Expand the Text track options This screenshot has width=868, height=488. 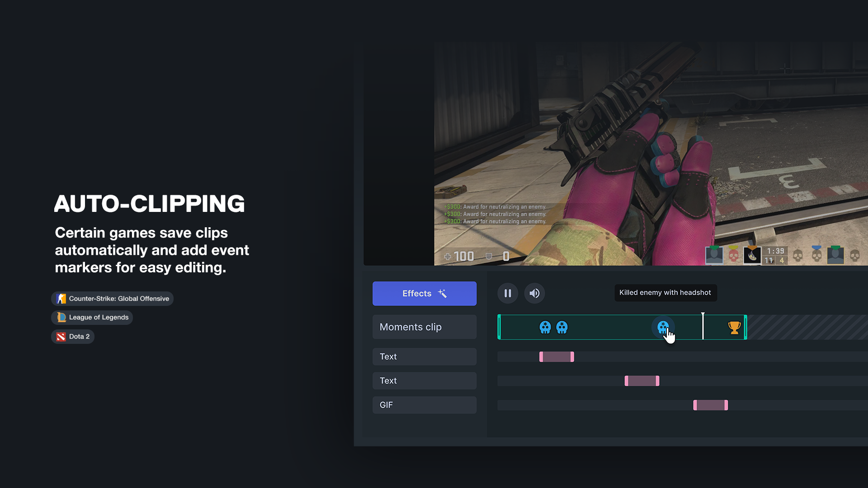[x=425, y=356]
